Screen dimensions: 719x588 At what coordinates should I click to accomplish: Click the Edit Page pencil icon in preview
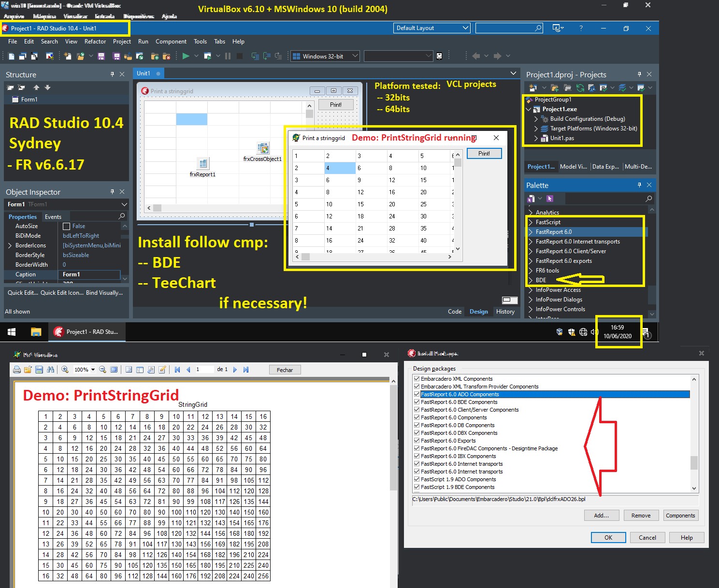[162, 370]
